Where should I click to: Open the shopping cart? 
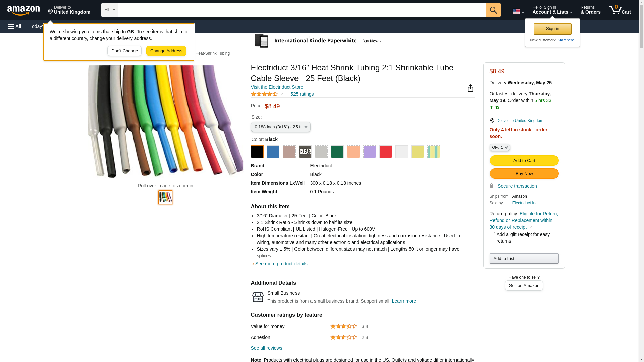pyautogui.click(x=620, y=10)
